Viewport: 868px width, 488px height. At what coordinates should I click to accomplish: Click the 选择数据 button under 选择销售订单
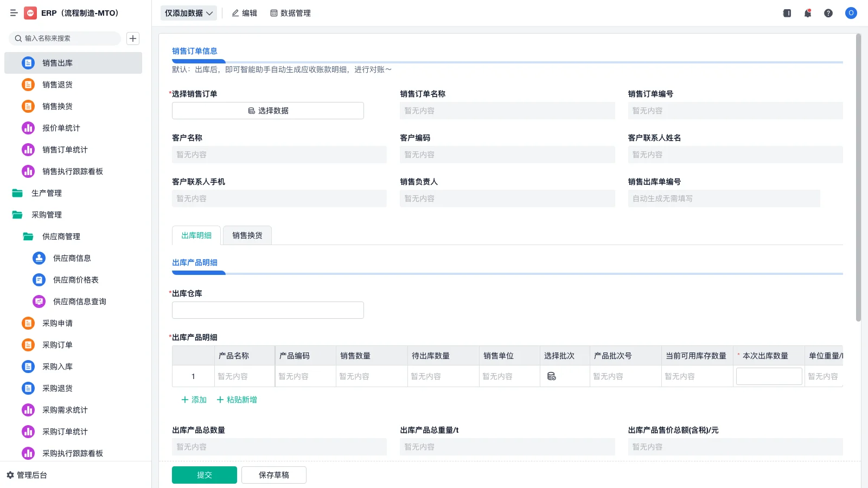267,110
